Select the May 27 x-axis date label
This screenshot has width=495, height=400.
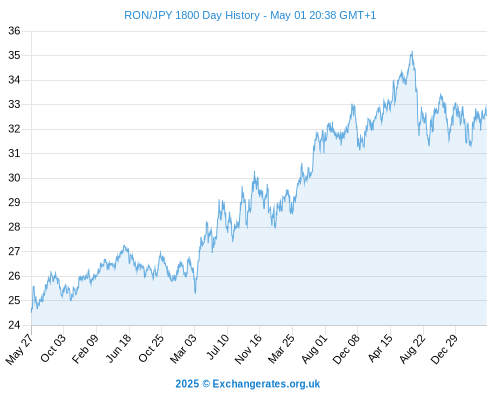(19, 349)
